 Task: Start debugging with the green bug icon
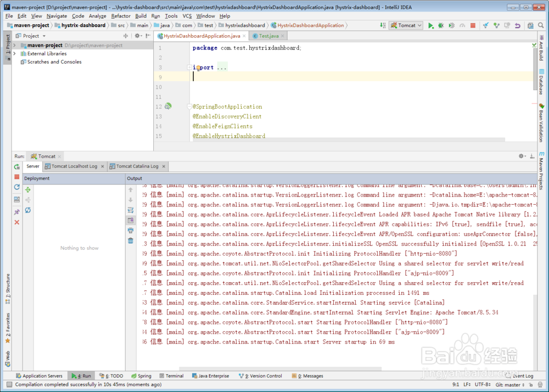(x=441, y=26)
